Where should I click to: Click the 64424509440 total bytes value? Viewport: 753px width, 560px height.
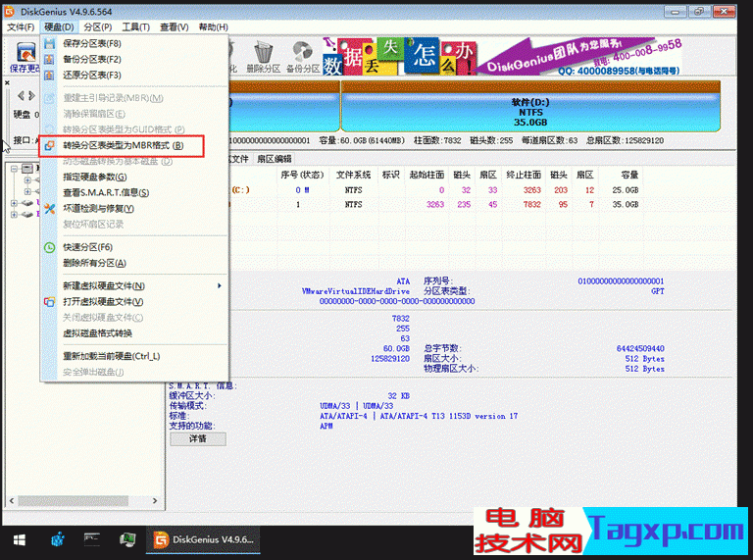coord(640,349)
